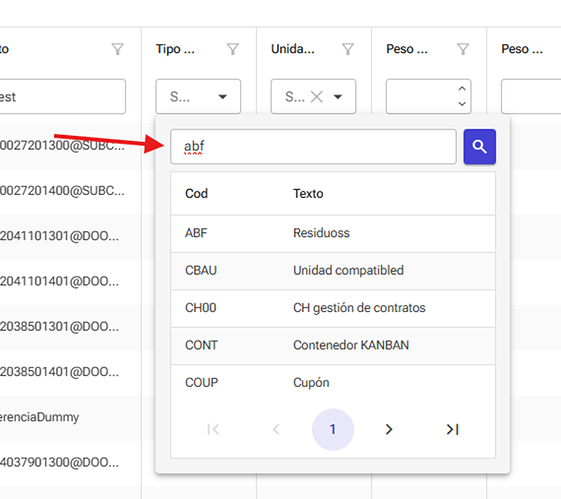Select the ABF Residuoss row
The width and height of the screenshot is (561, 499).
(x=333, y=233)
